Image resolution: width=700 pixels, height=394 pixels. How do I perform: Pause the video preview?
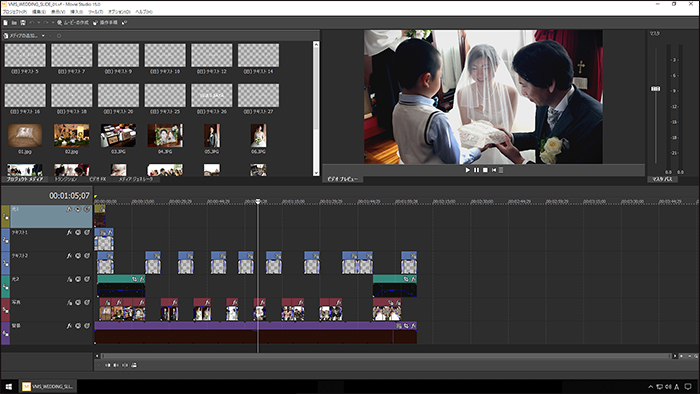coord(476,170)
